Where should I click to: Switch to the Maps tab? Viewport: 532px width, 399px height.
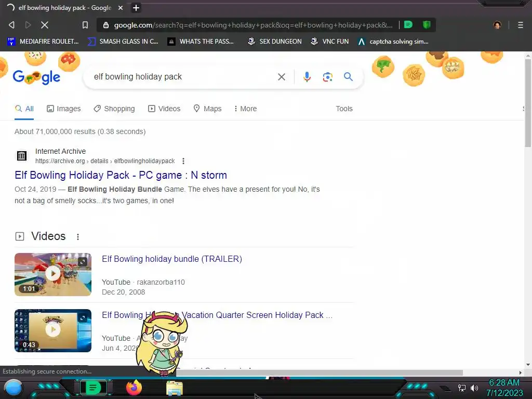207,109
